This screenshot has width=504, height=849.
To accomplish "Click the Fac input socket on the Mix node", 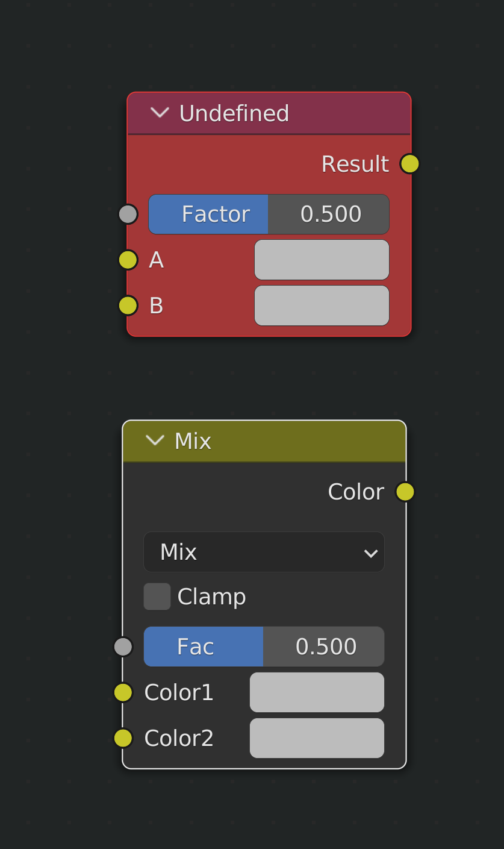I will click(x=123, y=646).
